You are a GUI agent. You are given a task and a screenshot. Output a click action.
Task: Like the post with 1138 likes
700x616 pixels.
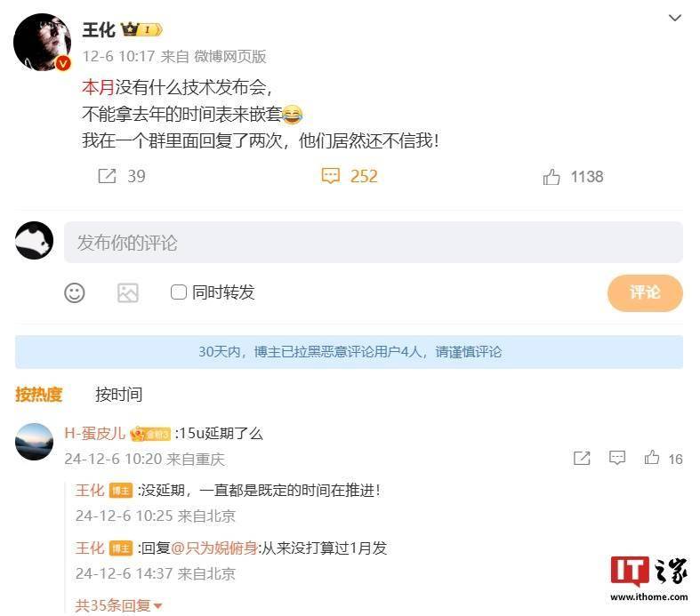pos(551,177)
